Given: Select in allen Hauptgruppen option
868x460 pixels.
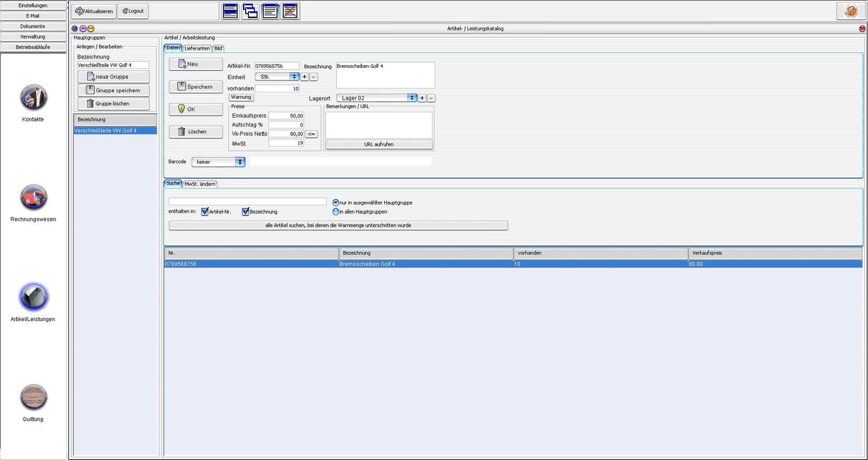Looking at the screenshot, I should click(336, 212).
